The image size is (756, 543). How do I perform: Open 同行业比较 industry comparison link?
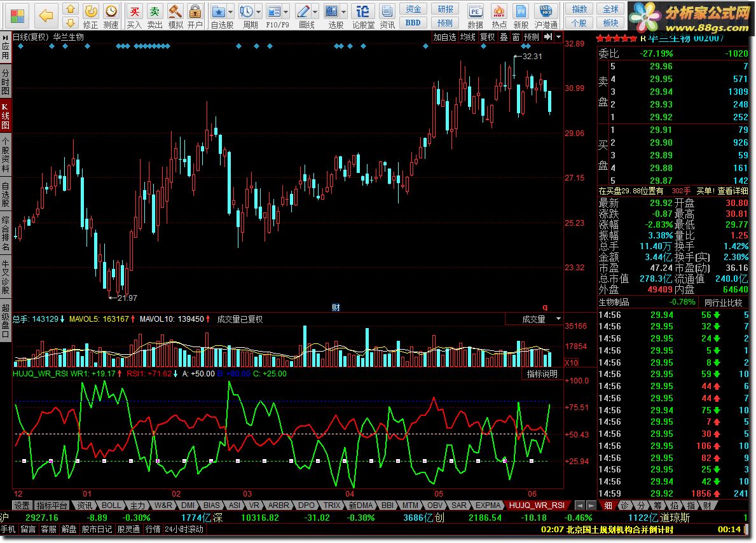[x=723, y=303]
